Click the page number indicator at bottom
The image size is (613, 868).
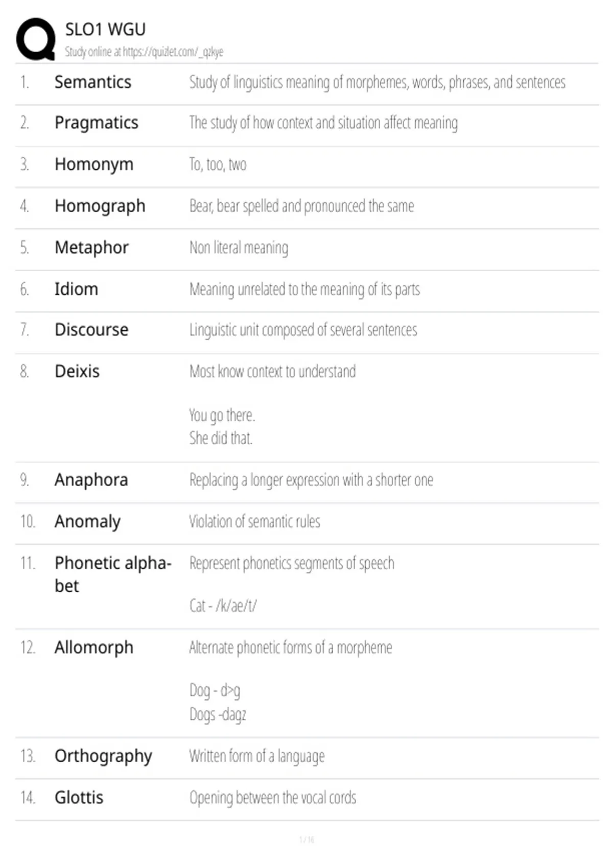click(x=306, y=839)
